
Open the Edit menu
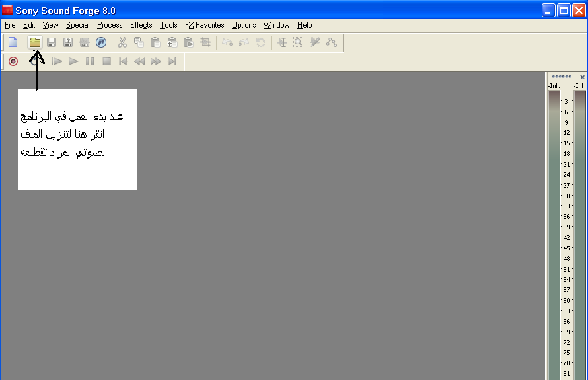[29, 25]
